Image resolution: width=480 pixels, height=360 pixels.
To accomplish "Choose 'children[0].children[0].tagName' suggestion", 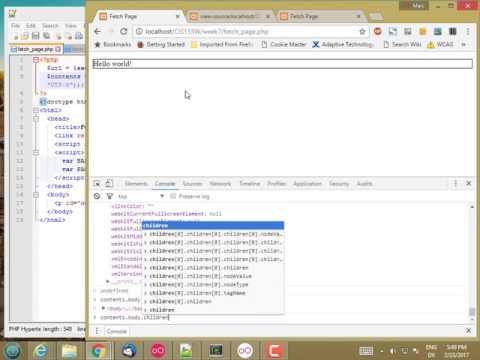I will click(213, 293).
